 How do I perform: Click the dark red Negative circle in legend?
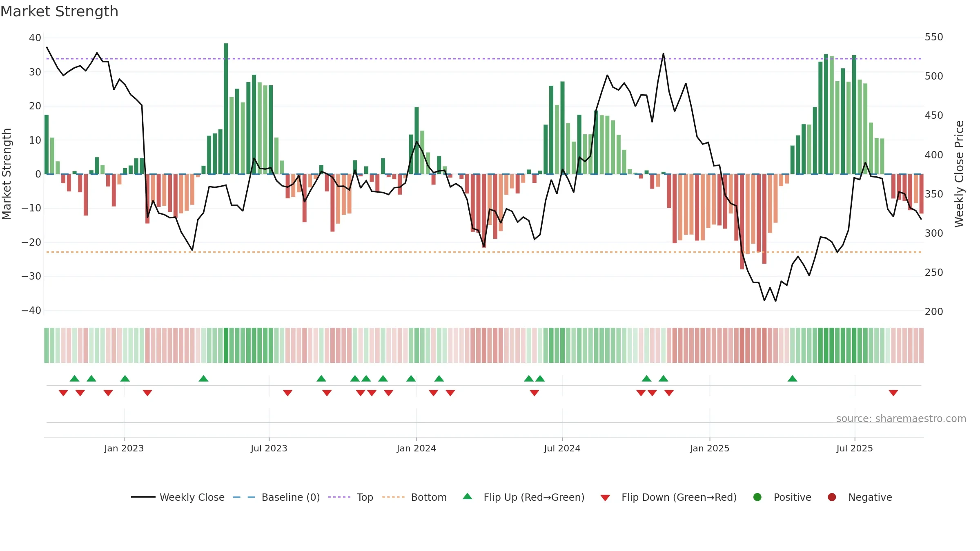[832, 497]
